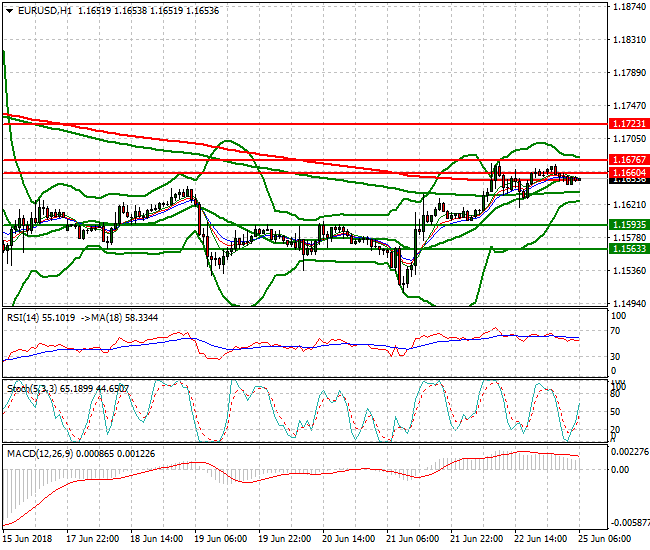This screenshot has height=550, width=650.
Task: Click the EURUSD,H1 chart title text
Action: [x=45, y=11]
